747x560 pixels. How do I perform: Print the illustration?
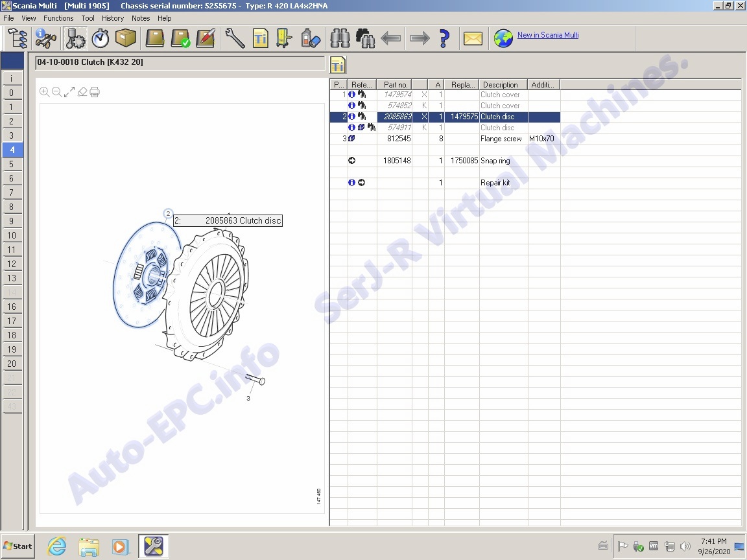pyautogui.click(x=95, y=92)
